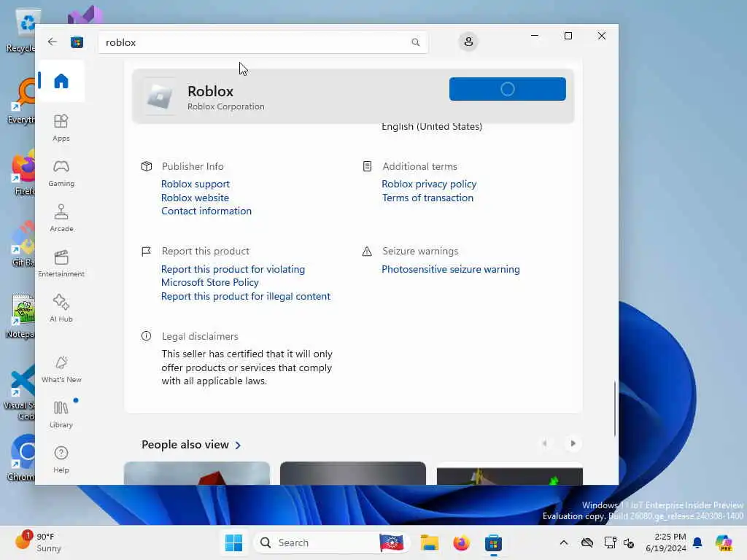Image resolution: width=747 pixels, height=560 pixels.
Task: Open the Copilot preview icon in taskbar
Action: pos(723,542)
